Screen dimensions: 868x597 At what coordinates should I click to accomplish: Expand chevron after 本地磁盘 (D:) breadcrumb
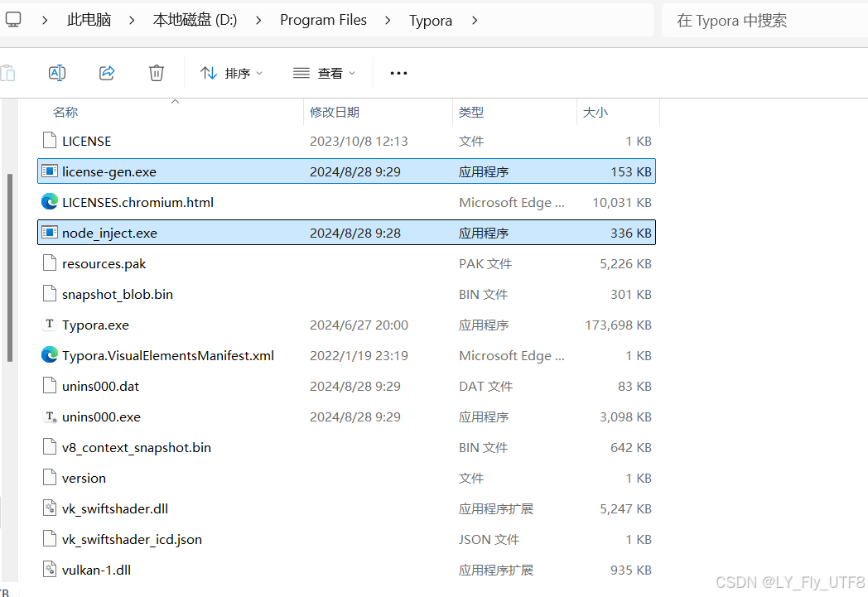tap(258, 21)
